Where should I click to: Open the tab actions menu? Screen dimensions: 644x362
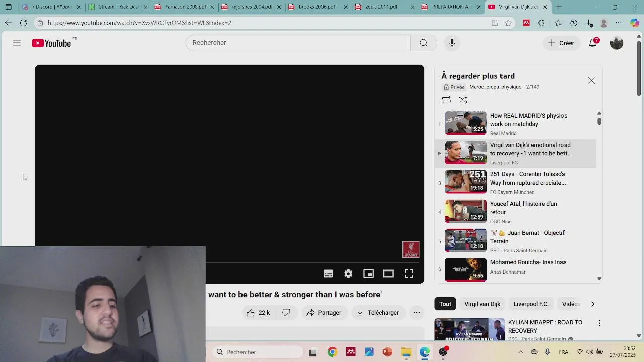click(x=8, y=7)
